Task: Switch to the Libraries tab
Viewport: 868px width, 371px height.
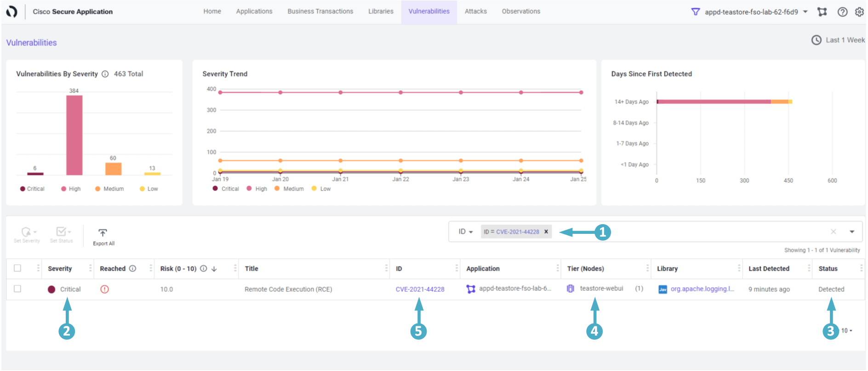Action: click(x=381, y=12)
